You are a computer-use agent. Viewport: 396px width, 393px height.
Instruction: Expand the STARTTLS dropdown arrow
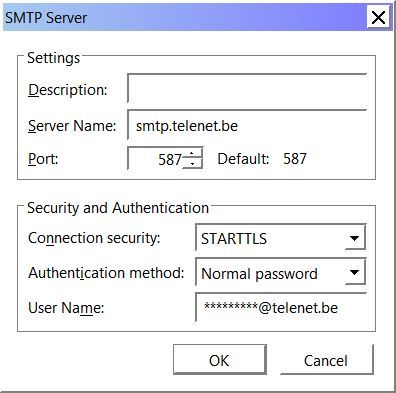click(x=355, y=238)
